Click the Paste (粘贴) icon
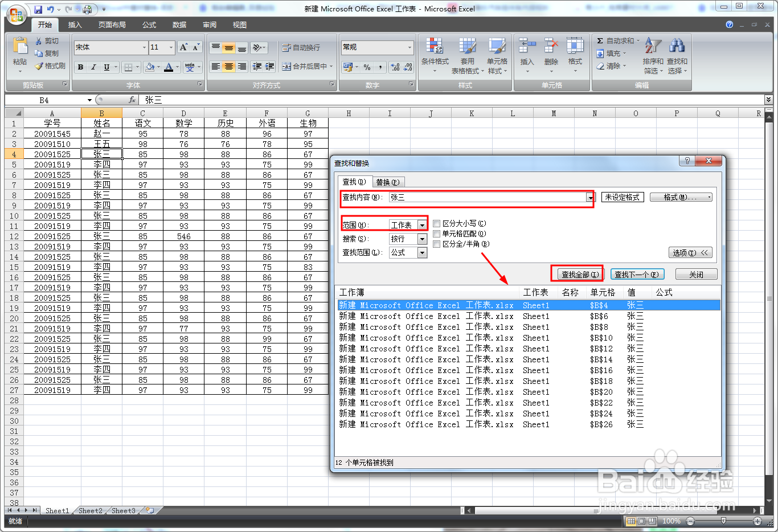The height and width of the screenshot is (532, 778). coord(20,46)
